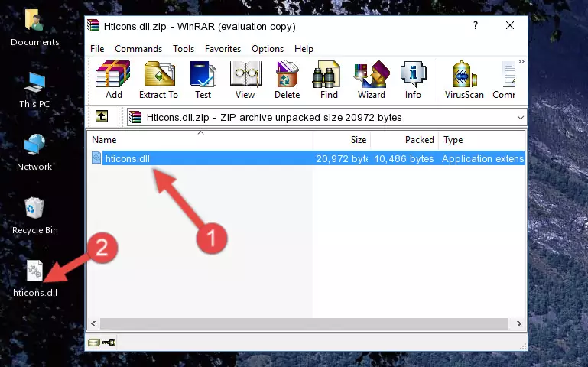
Task: Open the Help menu
Action: point(304,49)
